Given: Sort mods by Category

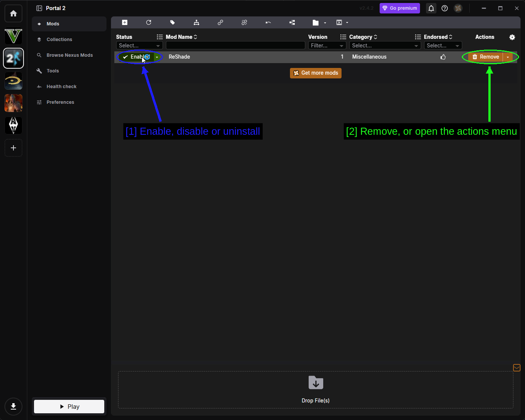Looking at the screenshot, I should (363, 37).
